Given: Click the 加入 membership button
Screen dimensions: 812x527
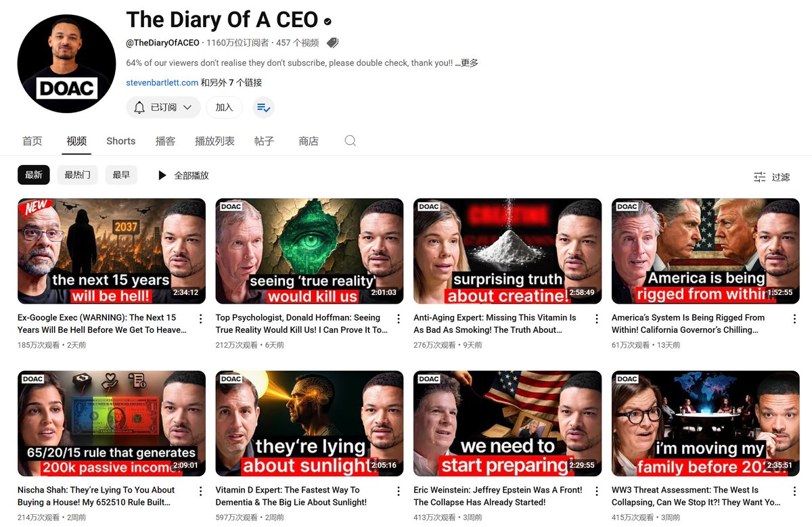Looking at the screenshot, I should tap(224, 108).
